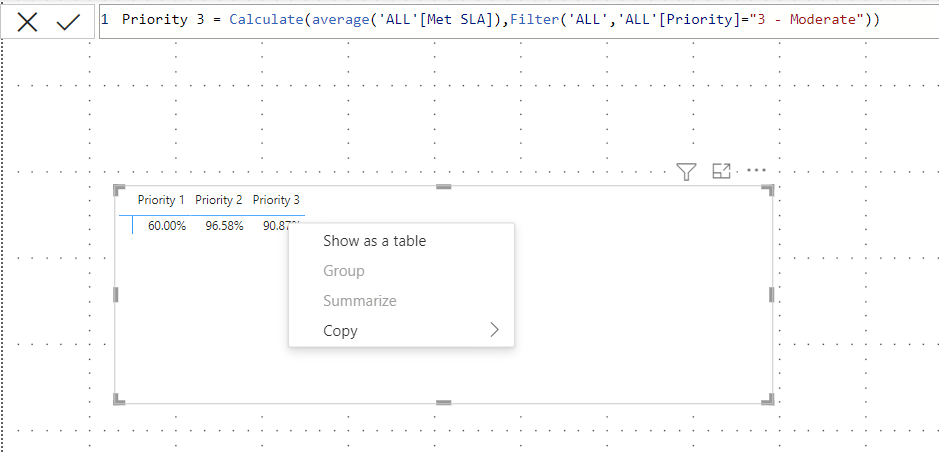Expand the Copy submenu arrow
Viewport: 939px width, 454px height.
[495, 330]
